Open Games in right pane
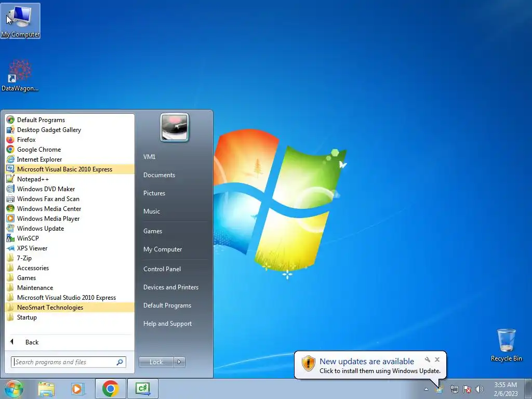Viewport: 532px width, 399px height. (153, 231)
